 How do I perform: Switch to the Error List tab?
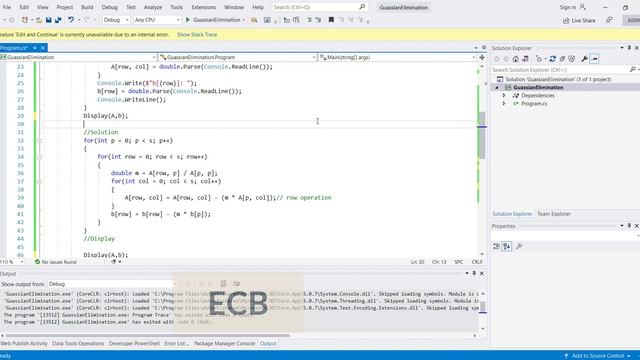[176, 343]
